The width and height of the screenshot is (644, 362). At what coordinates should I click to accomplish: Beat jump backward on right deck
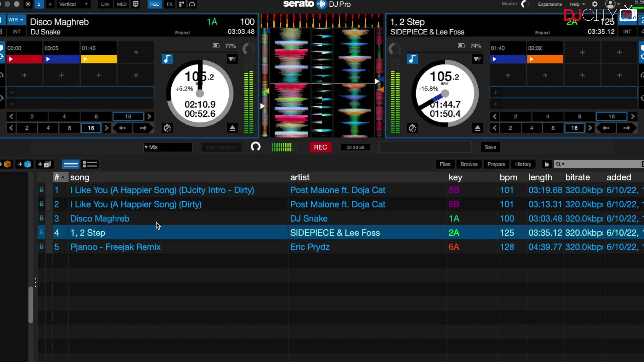click(606, 128)
